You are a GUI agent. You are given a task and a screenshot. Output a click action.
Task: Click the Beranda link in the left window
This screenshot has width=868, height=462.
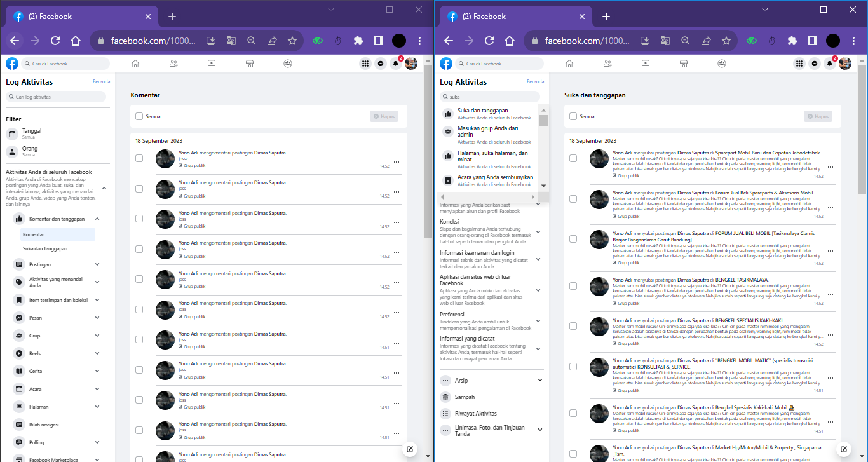tap(101, 82)
